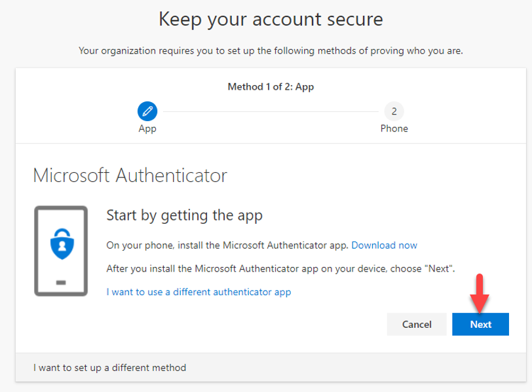
Task: Click the phone illustration graphic
Action: [x=61, y=251]
